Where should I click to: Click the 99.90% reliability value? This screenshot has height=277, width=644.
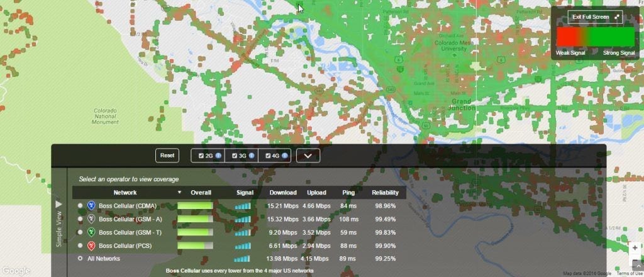(386, 246)
